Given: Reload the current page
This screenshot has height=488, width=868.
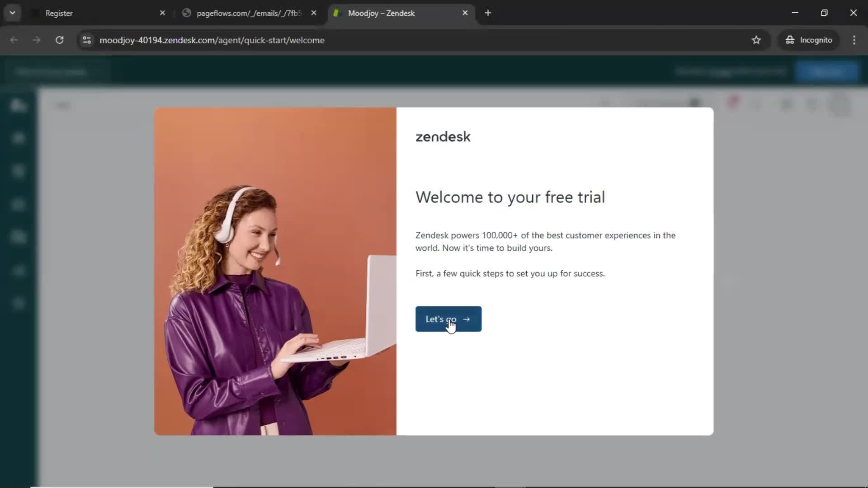Looking at the screenshot, I should (x=59, y=40).
